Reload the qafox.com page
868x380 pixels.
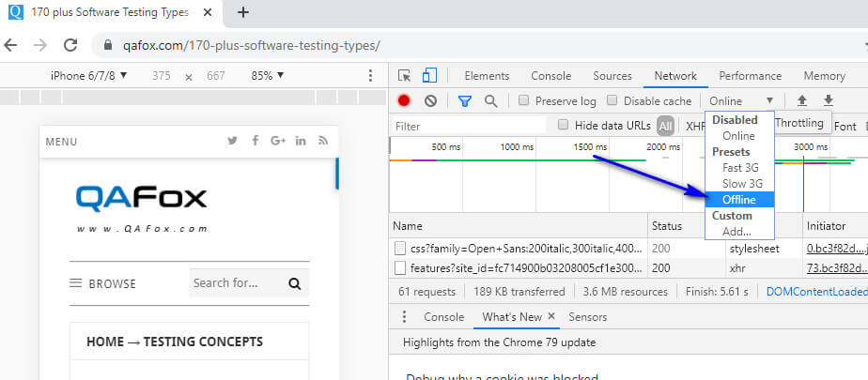pos(70,45)
